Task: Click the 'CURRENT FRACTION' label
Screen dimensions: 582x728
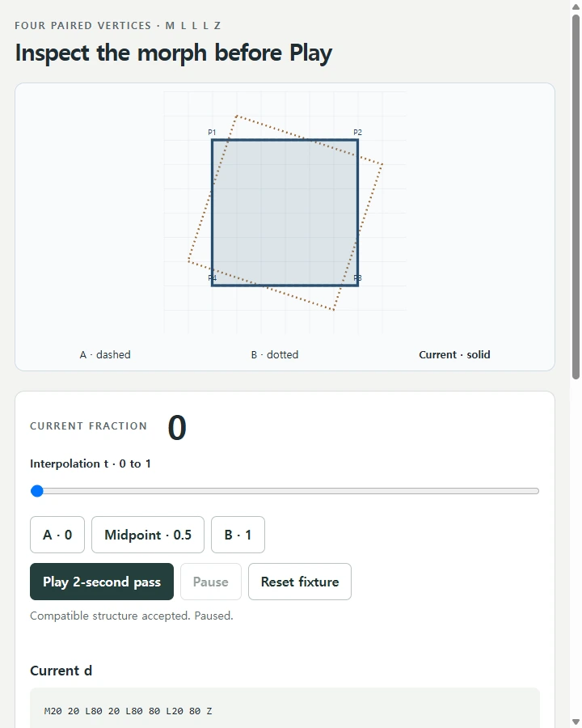Action: [88, 425]
